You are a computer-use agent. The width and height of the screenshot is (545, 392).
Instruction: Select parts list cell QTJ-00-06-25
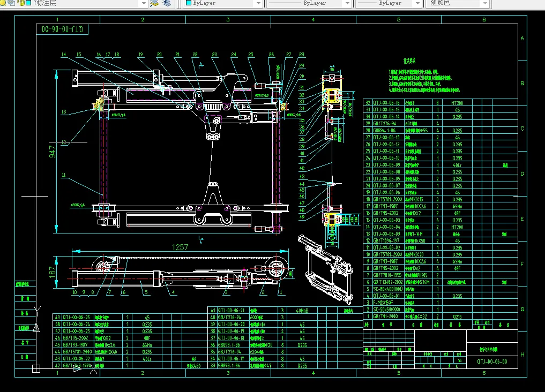pos(76,318)
